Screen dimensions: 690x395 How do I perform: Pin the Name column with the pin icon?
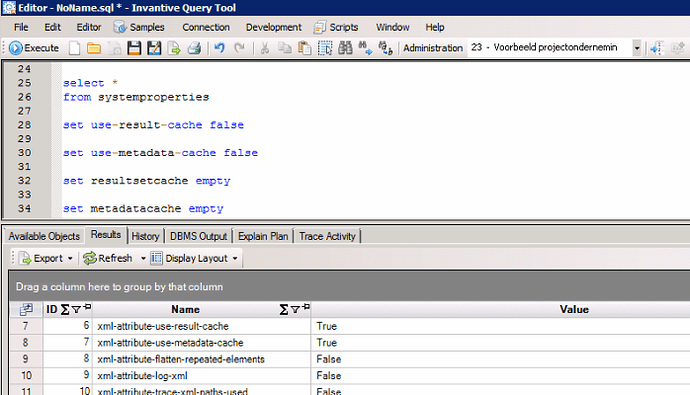click(x=306, y=307)
